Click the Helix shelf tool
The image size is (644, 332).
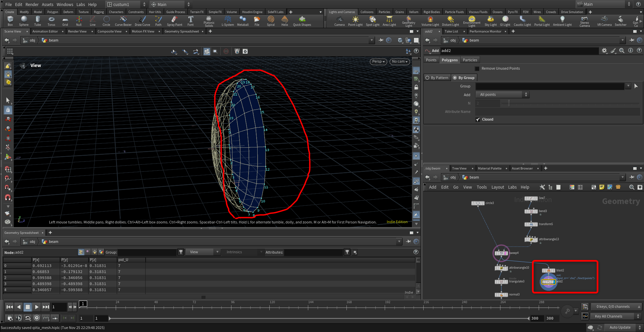coord(284,21)
